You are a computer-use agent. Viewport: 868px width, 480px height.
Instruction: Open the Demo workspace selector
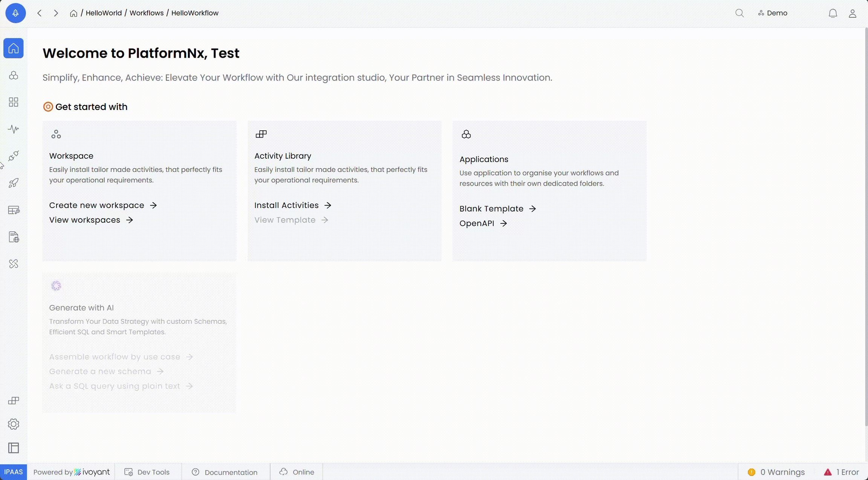[773, 13]
